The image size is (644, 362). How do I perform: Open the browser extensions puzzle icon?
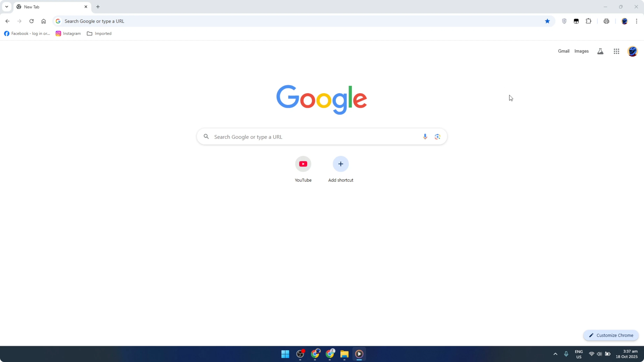click(589, 21)
